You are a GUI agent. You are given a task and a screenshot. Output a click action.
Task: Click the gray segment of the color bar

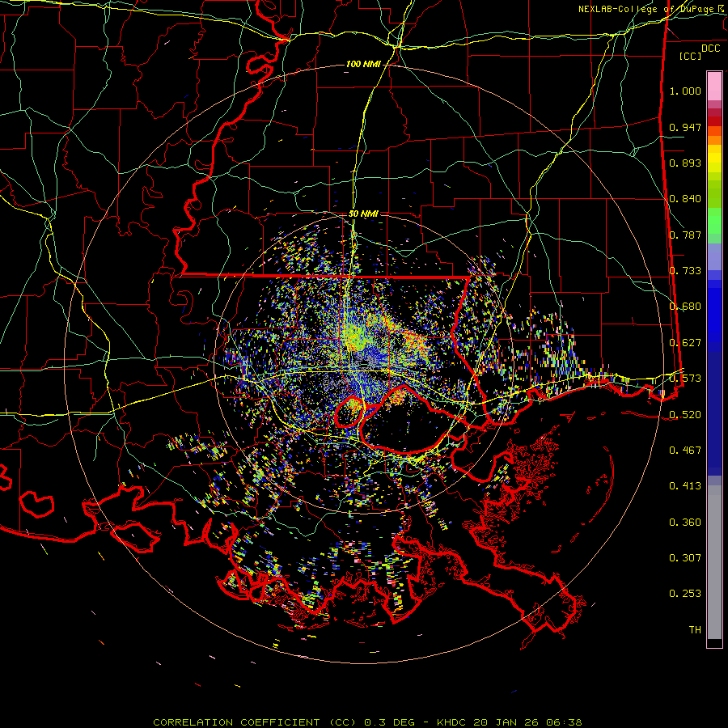pyautogui.click(x=714, y=562)
